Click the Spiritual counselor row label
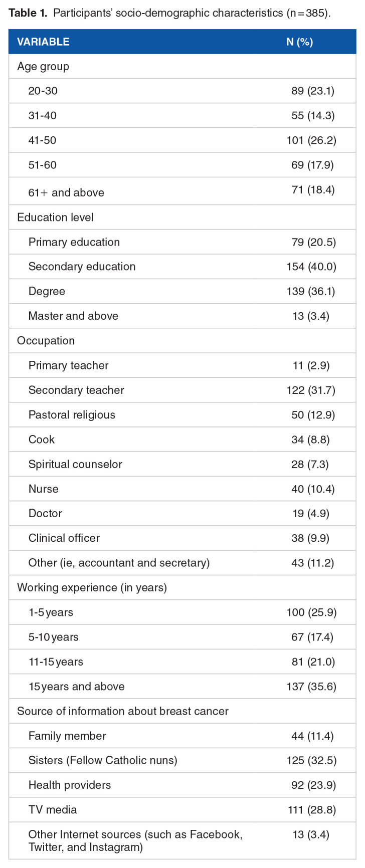Screen dimensions: 365x868 point(75,464)
